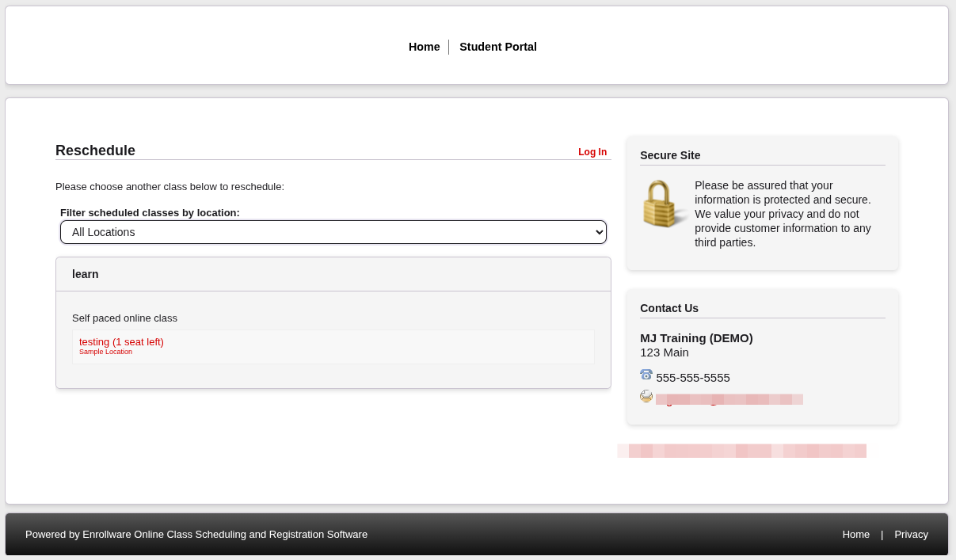Open the footer Home link
The width and height of the screenshot is (956, 560).
click(x=856, y=535)
